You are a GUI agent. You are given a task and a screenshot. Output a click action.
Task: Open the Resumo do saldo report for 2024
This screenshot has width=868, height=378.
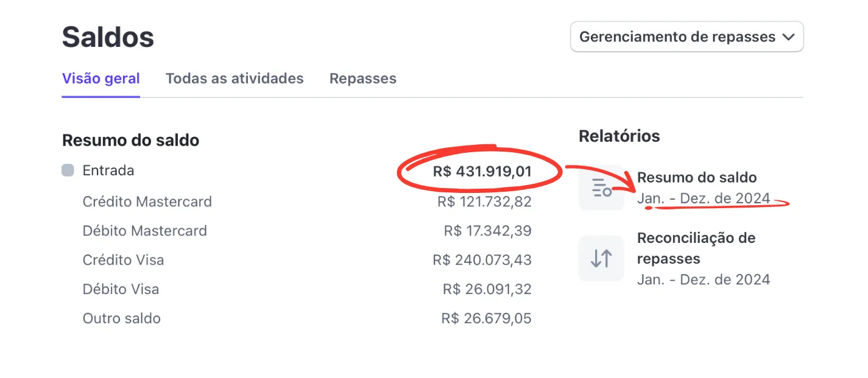697,177
